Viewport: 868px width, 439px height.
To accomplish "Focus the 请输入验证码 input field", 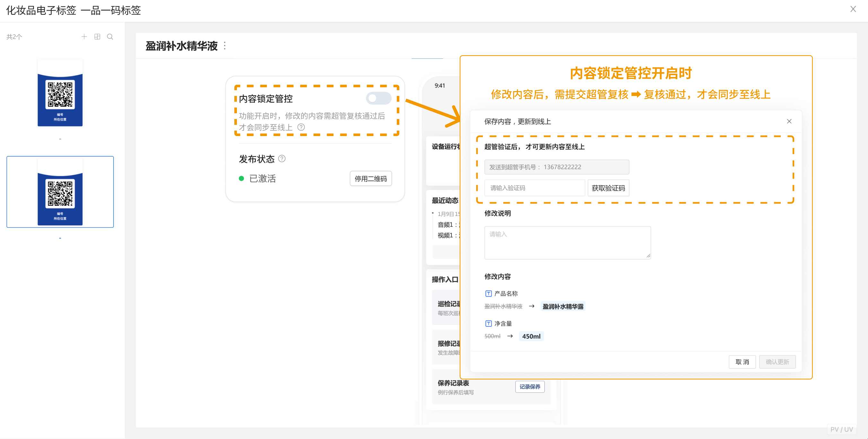I will click(x=534, y=188).
